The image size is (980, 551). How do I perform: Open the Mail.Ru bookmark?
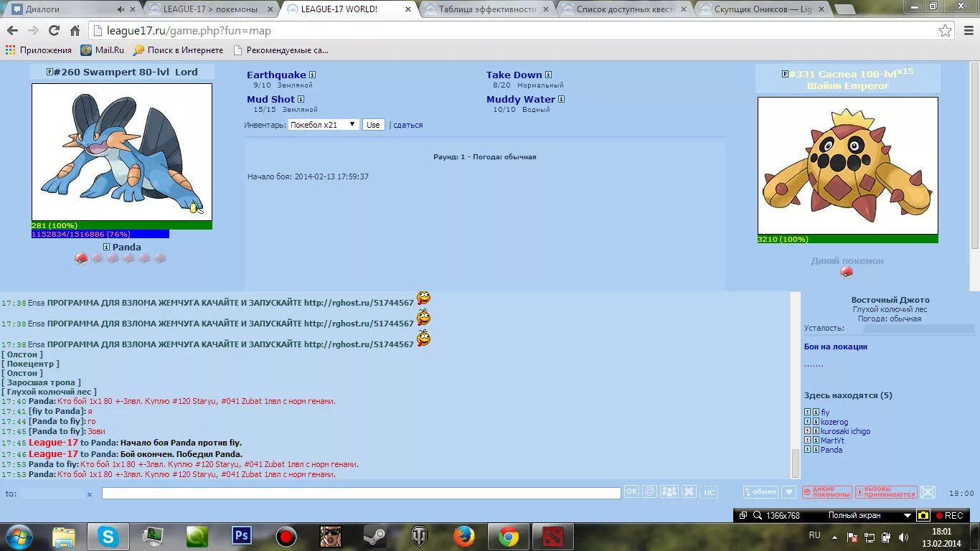coord(103,50)
